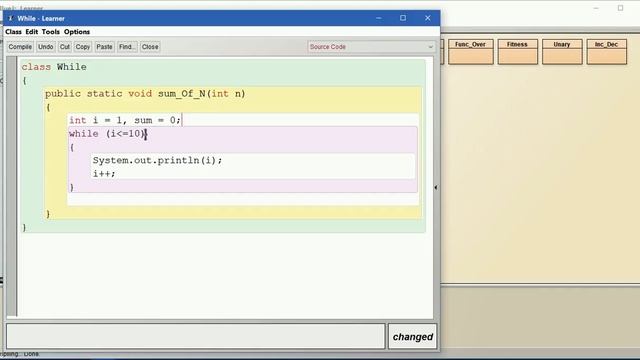Image resolution: width=640 pixels, height=360 pixels.
Task: Open Find dialog via Find... button
Action: (x=127, y=47)
